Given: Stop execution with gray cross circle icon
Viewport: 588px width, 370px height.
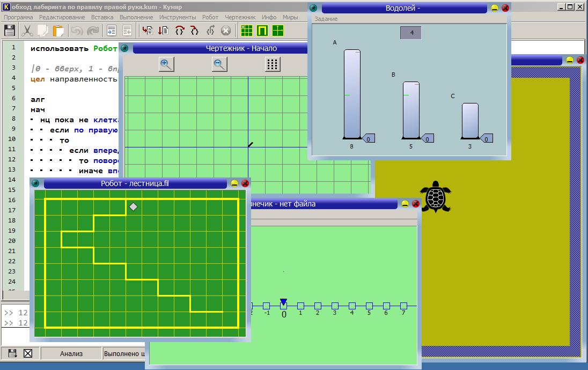Looking at the screenshot, I should 226,31.
